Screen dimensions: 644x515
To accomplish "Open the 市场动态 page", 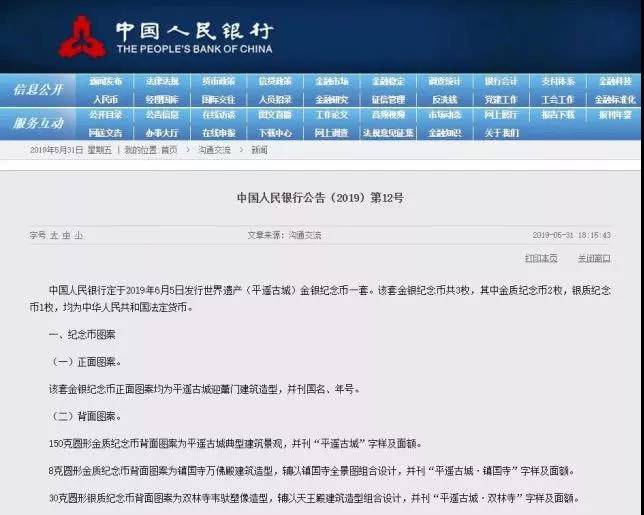I will coord(444,115).
